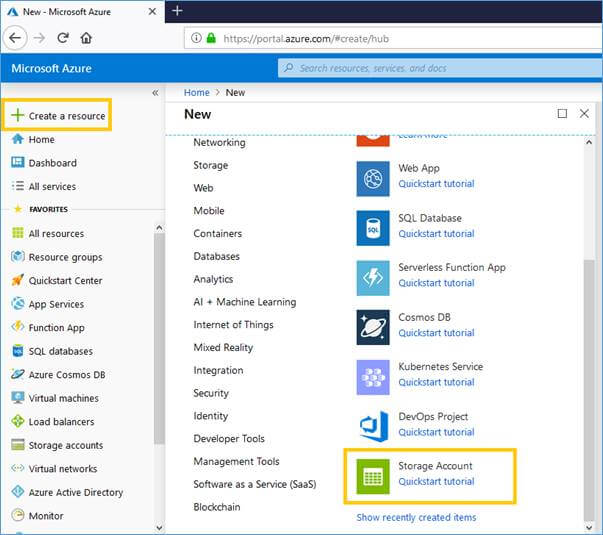Open Azure Active Directory favorite
Image resolution: width=603 pixels, height=535 pixels.
click(x=67, y=492)
